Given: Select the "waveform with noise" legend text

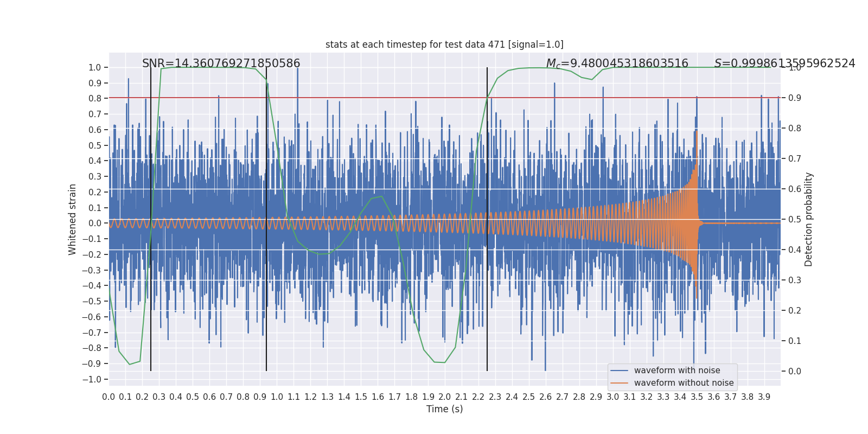Looking at the screenshot, I should 677,371.
